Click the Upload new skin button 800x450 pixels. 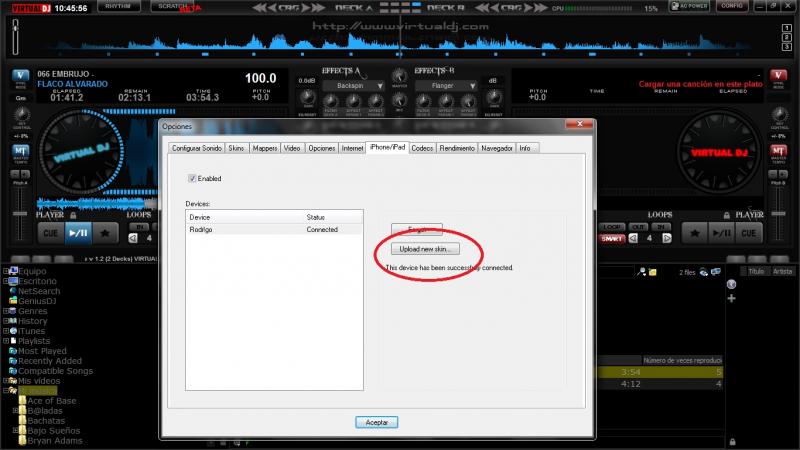425,249
